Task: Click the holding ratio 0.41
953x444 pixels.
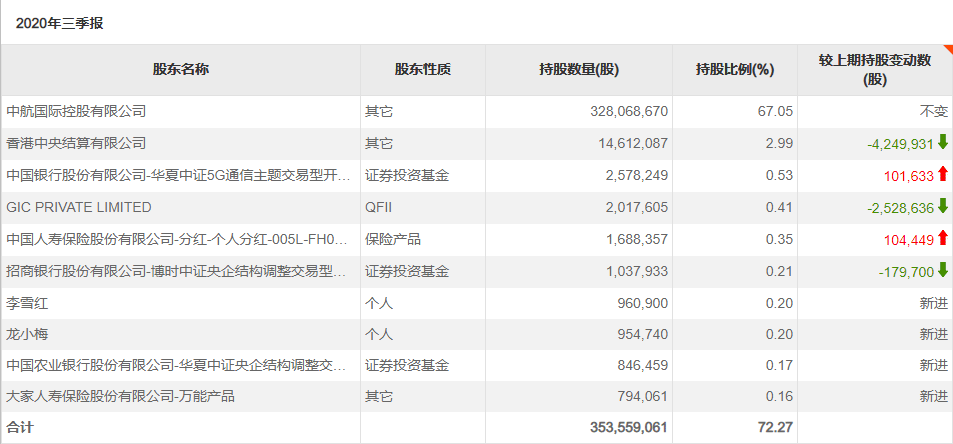Action: point(779,207)
